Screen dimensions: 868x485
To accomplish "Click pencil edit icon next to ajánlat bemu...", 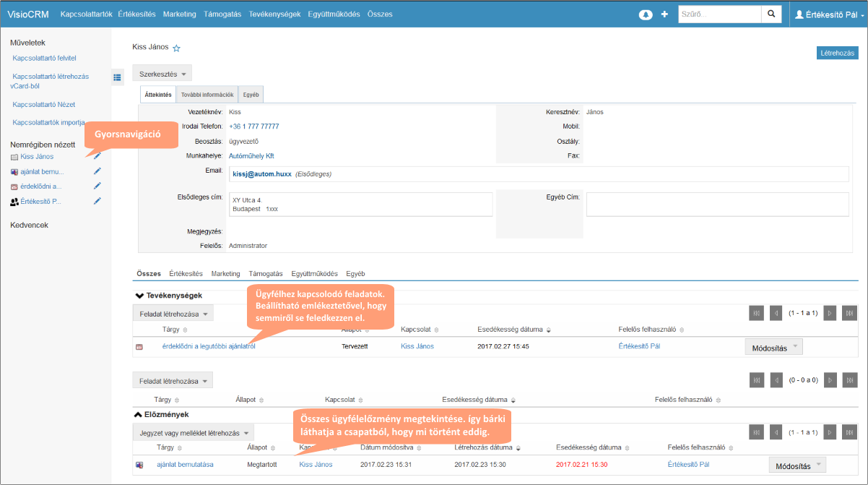I will 97,171.
